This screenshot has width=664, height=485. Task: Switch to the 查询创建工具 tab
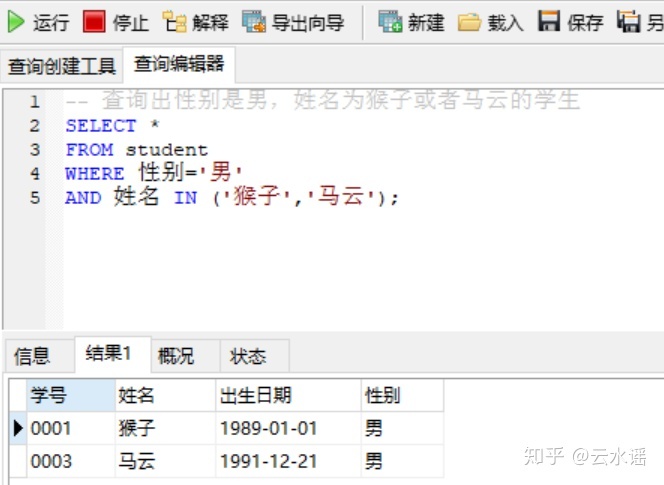(x=62, y=66)
